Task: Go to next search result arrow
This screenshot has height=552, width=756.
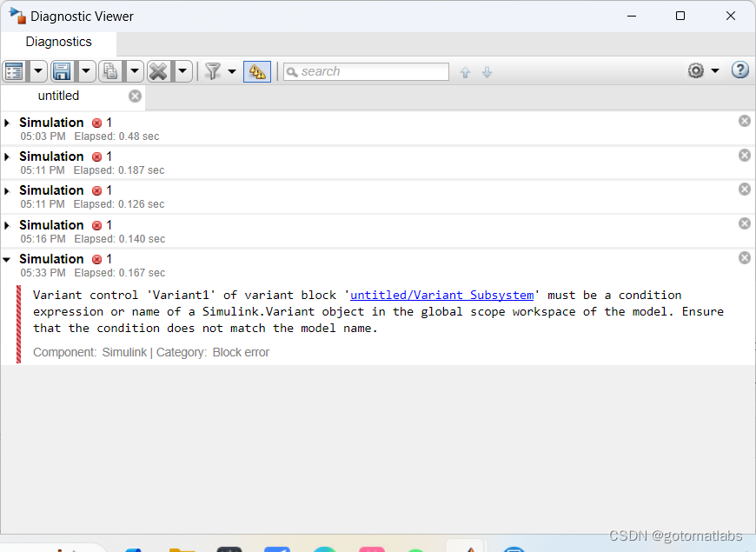Action: click(x=487, y=72)
